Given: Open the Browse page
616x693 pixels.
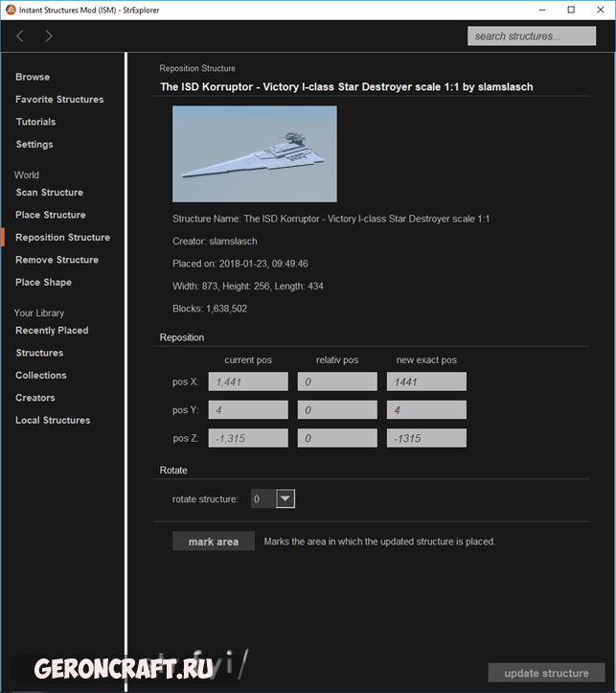Looking at the screenshot, I should [33, 77].
